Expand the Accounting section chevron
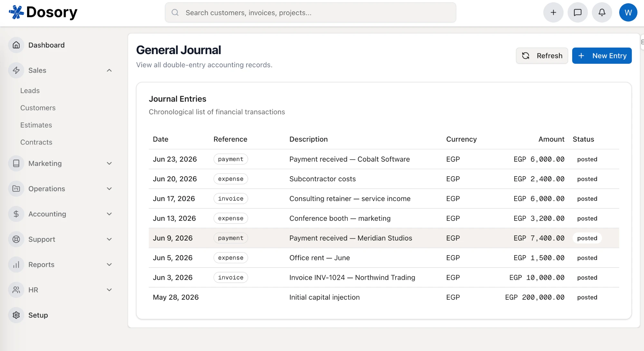 click(x=109, y=214)
